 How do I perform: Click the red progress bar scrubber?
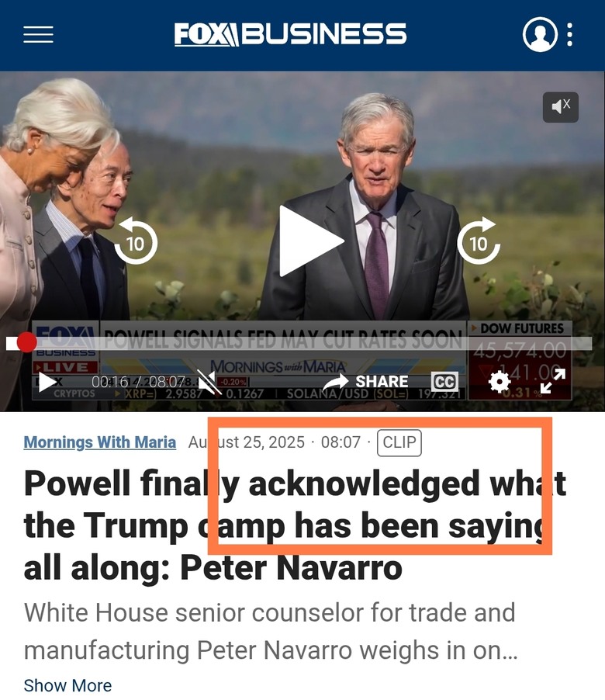point(27,343)
